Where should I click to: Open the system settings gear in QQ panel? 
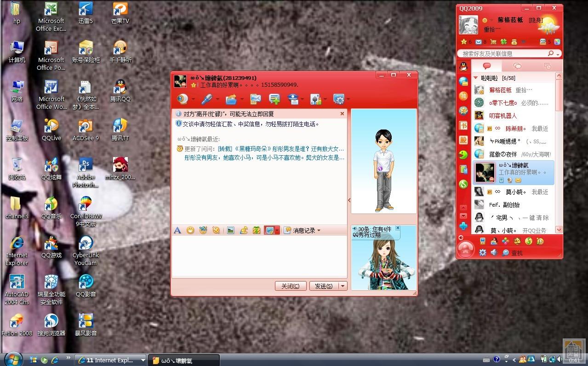pos(482,253)
